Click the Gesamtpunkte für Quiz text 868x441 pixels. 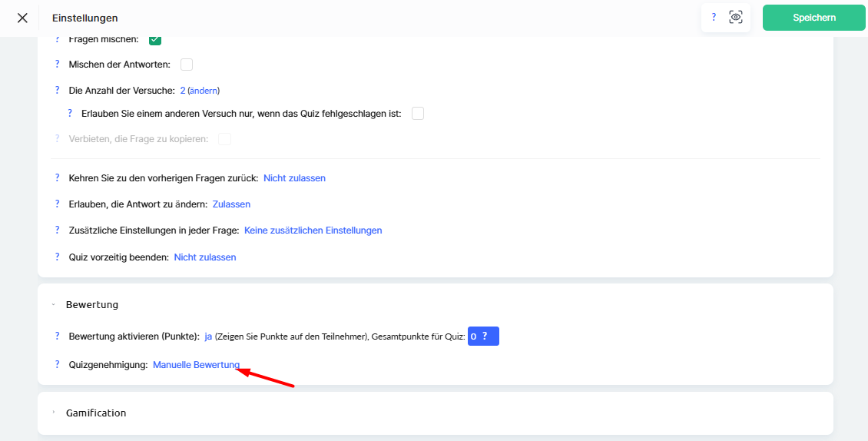419,337
